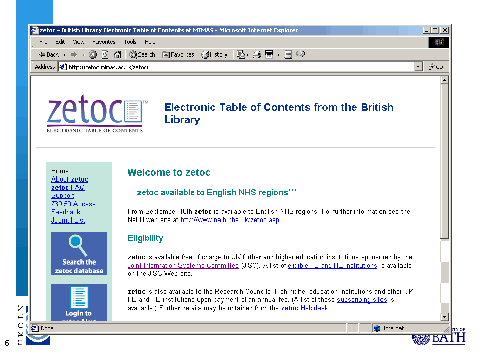Click the zetoc logo image
This screenshot has height=360, width=480.
tap(96, 113)
